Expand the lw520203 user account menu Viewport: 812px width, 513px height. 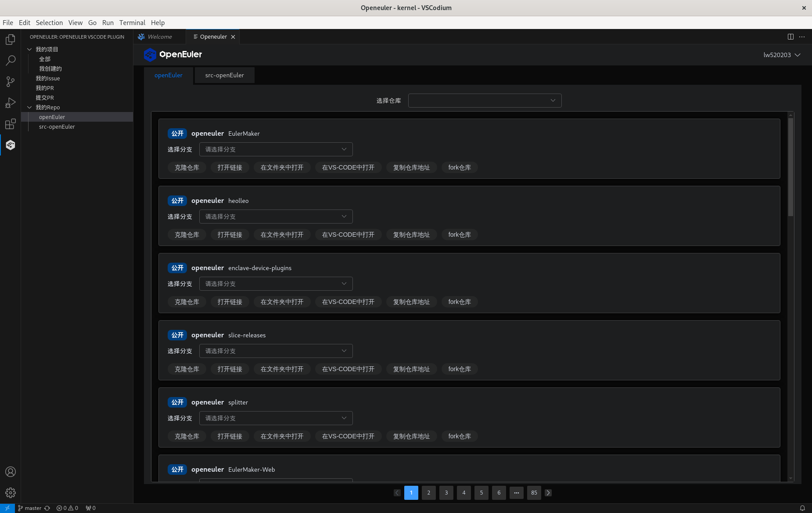(x=782, y=55)
